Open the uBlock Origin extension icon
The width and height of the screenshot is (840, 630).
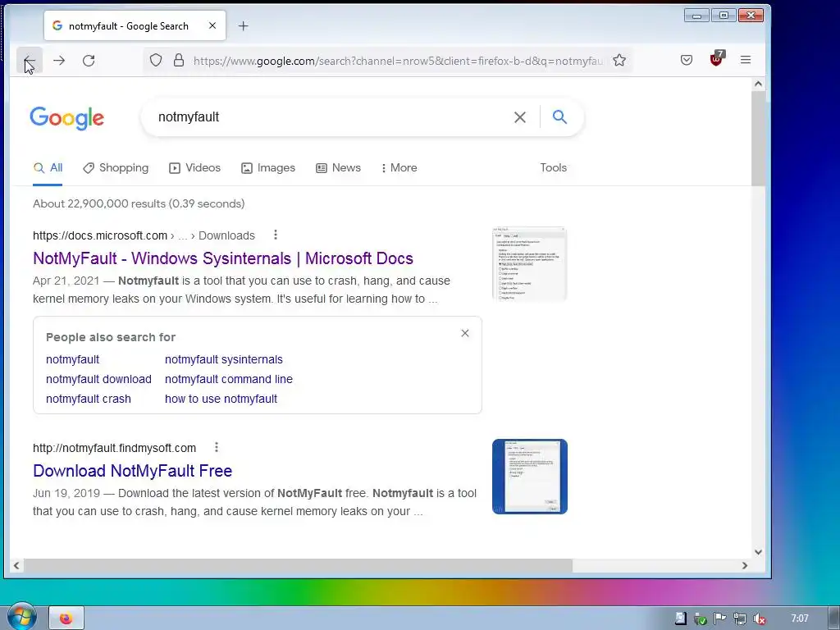point(716,59)
